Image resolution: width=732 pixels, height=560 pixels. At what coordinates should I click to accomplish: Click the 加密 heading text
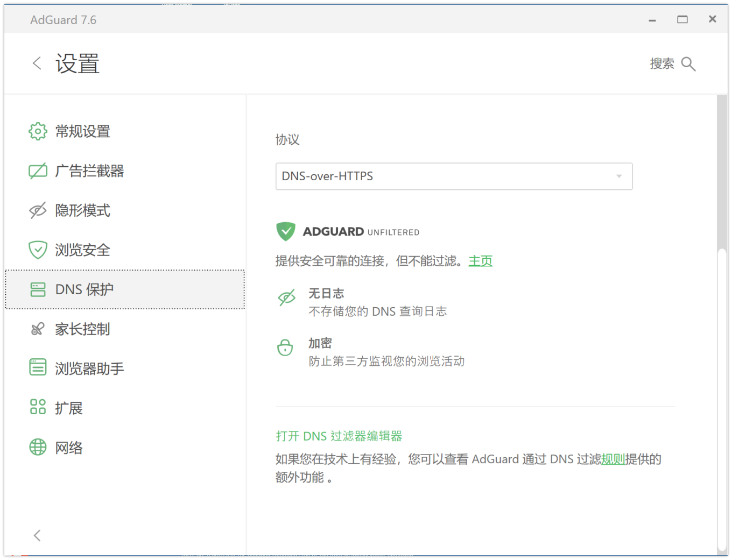pos(320,343)
